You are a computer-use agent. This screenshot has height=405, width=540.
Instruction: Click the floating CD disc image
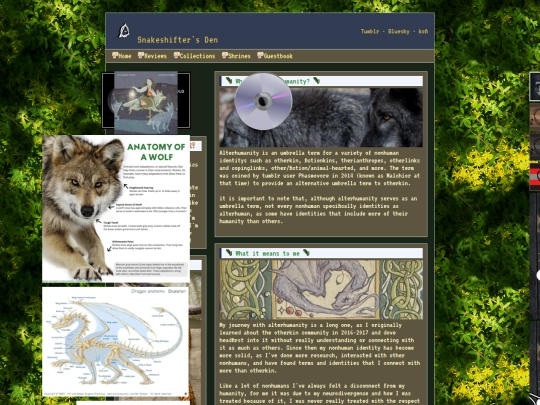tap(263, 101)
